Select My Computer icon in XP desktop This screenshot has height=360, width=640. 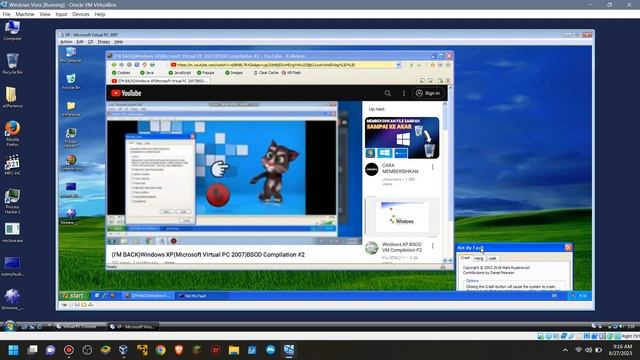point(71,55)
